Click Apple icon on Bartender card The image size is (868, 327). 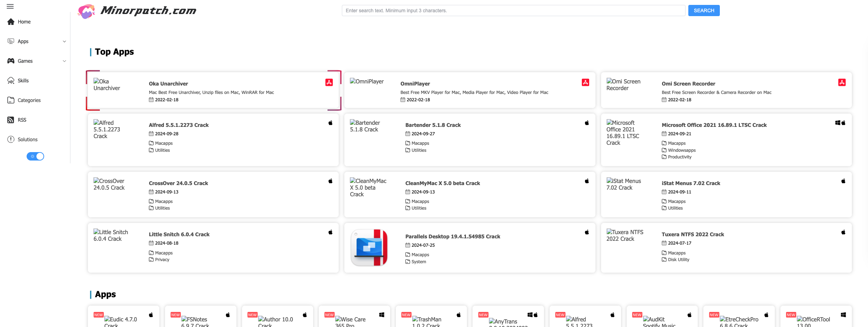click(587, 123)
